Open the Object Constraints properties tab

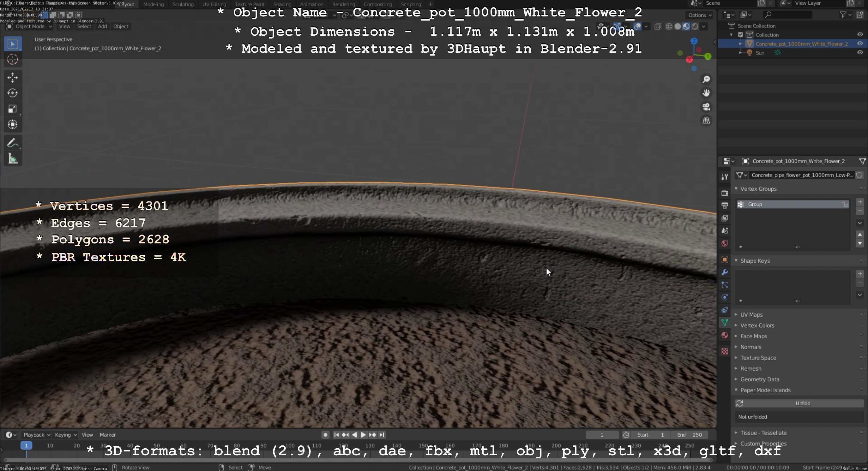pyautogui.click(x=725, y=310)
